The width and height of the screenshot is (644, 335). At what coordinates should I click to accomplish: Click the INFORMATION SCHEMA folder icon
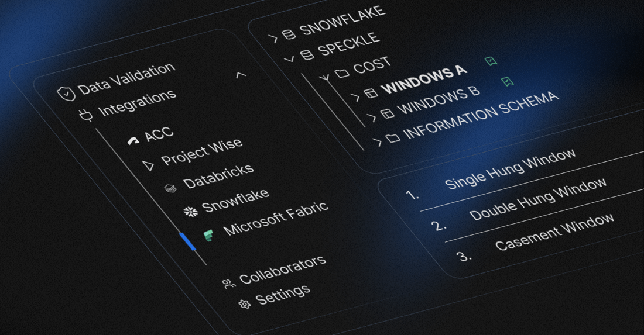[393, 138]
